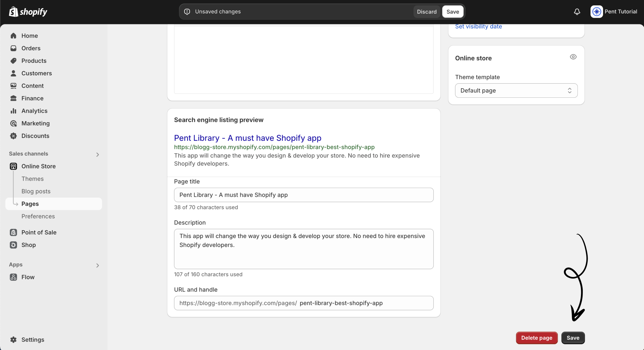Image resolution: width=644 pixels, height=350 pixels.
Task: Click the Content image icon
Action: pos(13,86)
